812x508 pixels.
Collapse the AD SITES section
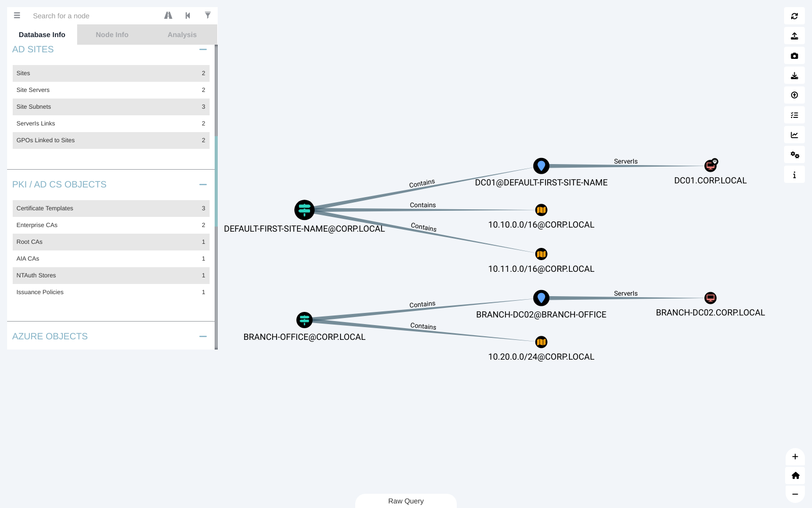tap(203, 49)
